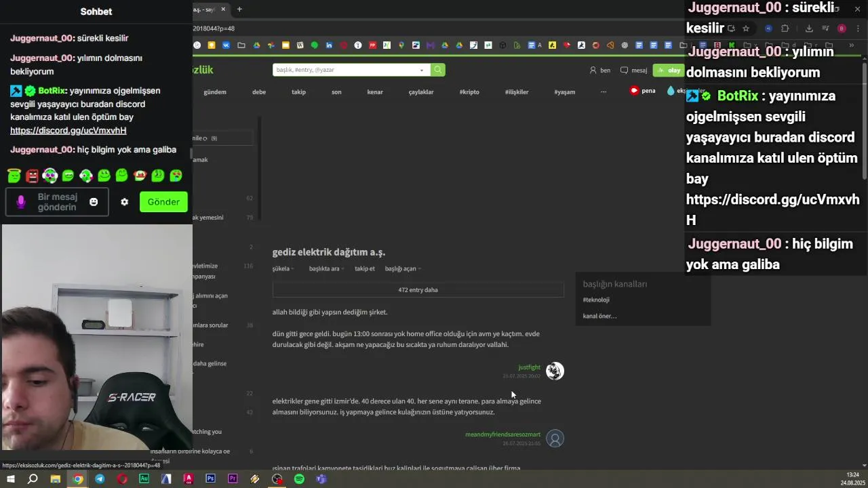The height and width of the screenshot is (488, 868).
Task: Switch to the 'çaylaklar' tab
Action: click(421, 92)
